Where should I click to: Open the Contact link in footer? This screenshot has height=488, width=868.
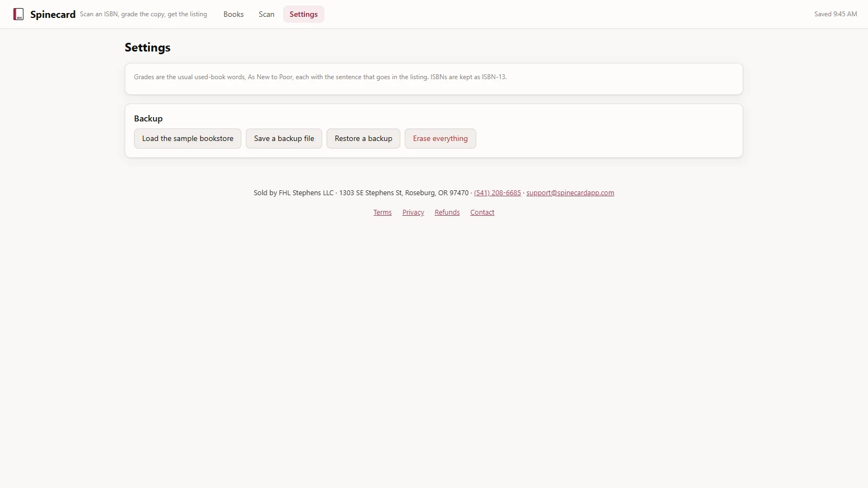coord(482,212)
